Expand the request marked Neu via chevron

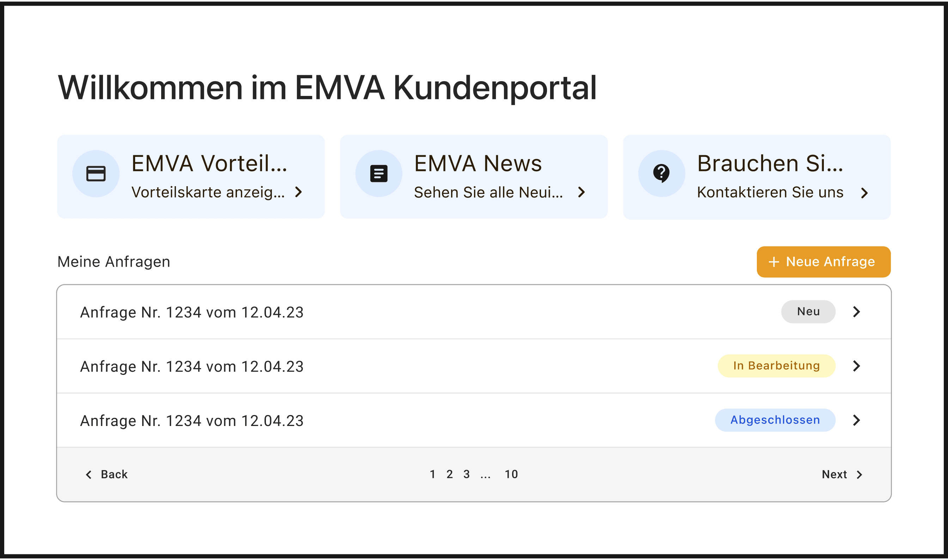pyautogui.click(x=856, y=312)
